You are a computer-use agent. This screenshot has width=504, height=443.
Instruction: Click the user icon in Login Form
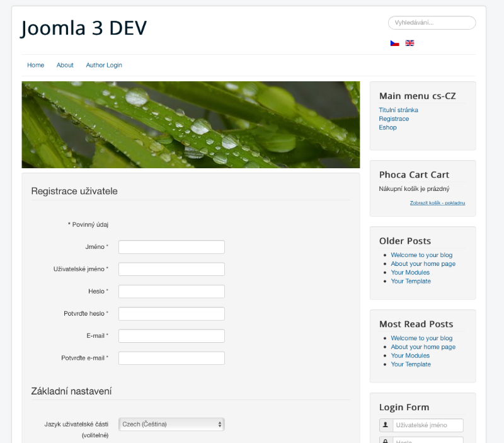386,425
